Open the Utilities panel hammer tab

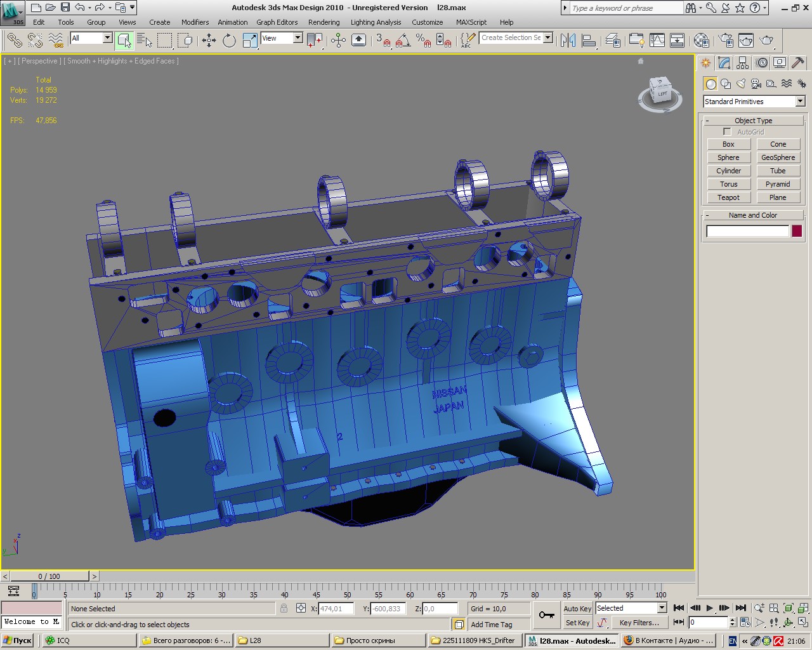pyautogui.click(x=798, y=63)
